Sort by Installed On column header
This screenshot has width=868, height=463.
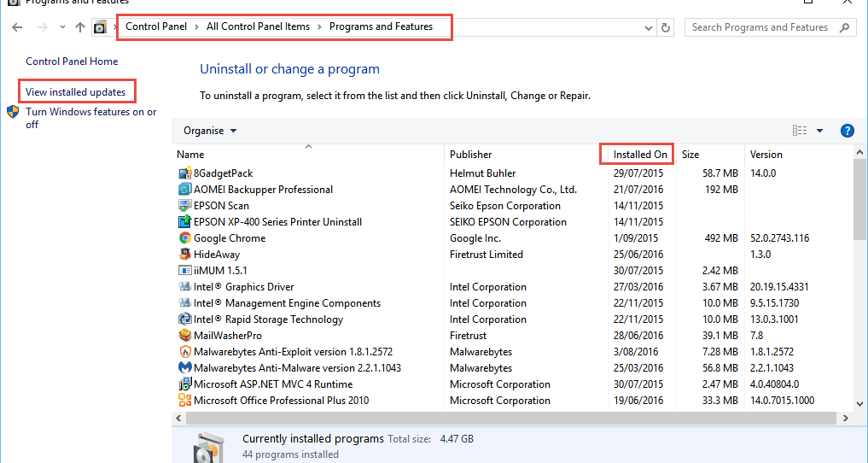(x=640, y=155)
